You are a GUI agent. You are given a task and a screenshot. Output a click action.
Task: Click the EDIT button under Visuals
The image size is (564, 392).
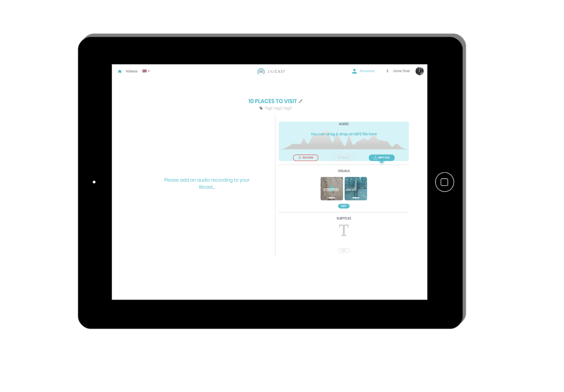pyautogui.click(x=344, y=206)
